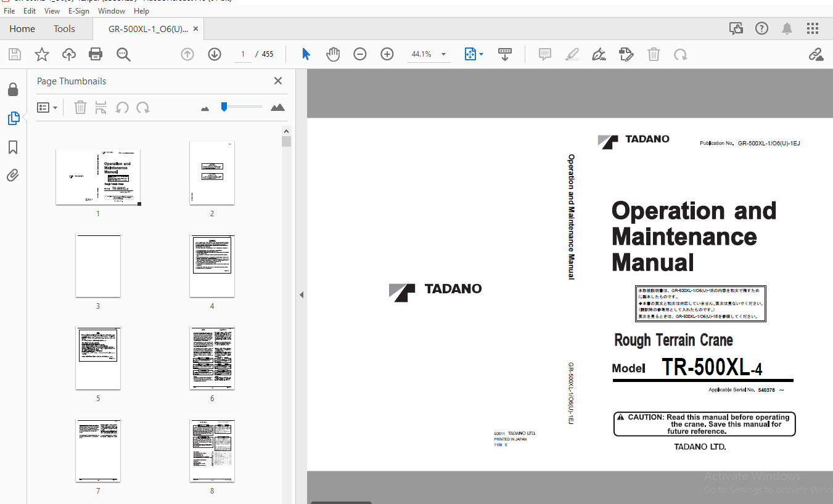Open the stamp tool icon
This screenshot has width=833, height=504.
[626, 54]
